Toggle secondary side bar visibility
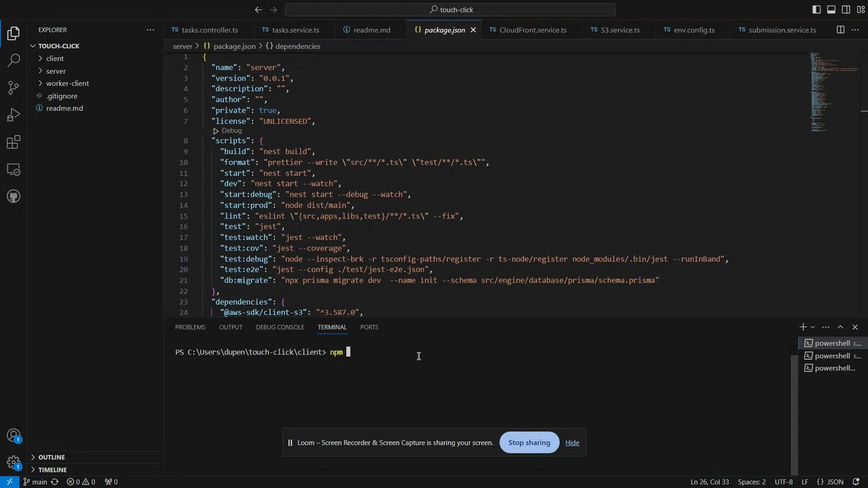This screenshot has width=868, height=488. pyautogui.click(x=846, y=9)
